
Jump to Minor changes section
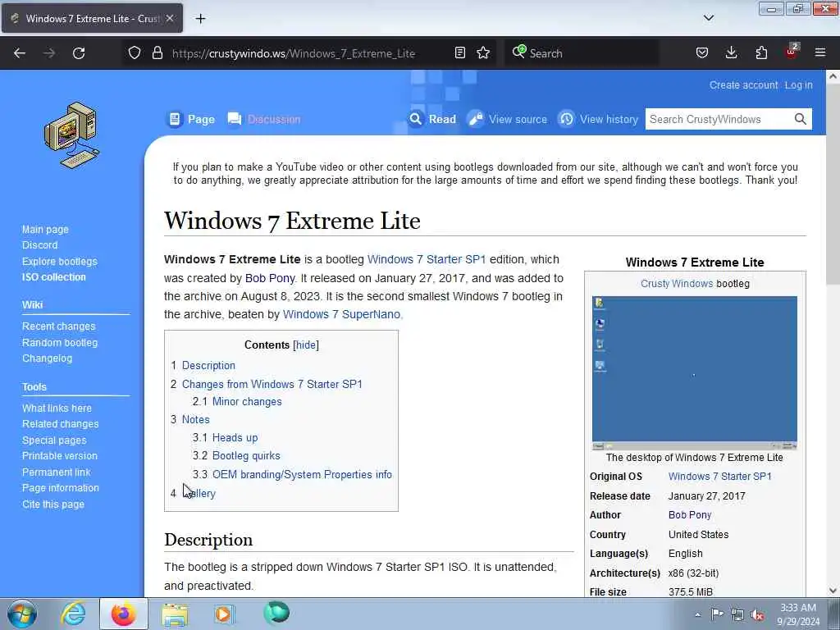tap(247, 402)
